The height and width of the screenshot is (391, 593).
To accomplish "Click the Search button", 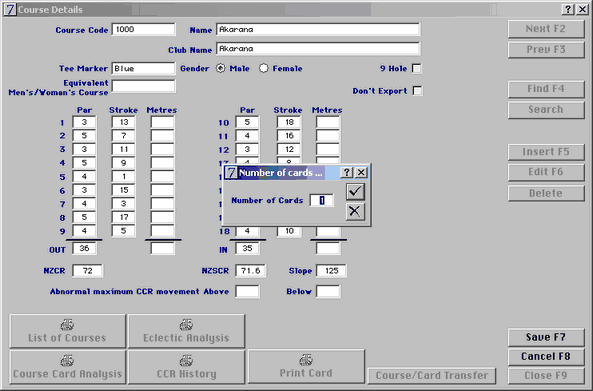I will (x=546, y=110).
